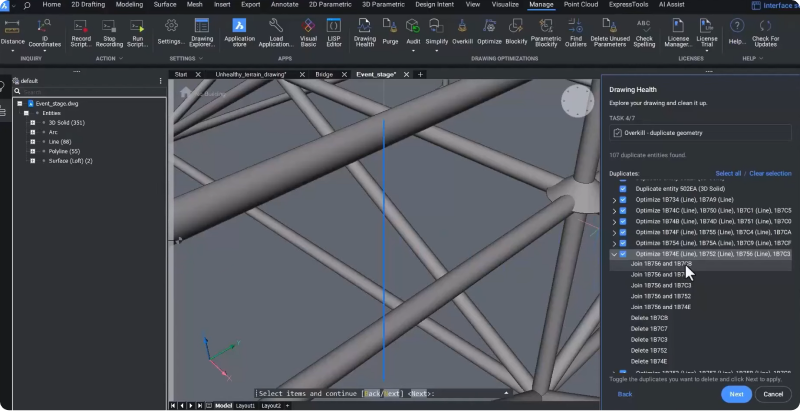Screen dimensions: 800x411
Task: Click Next in Drawing Health panel
Action: pyautogui.click(x=735, y=394)
